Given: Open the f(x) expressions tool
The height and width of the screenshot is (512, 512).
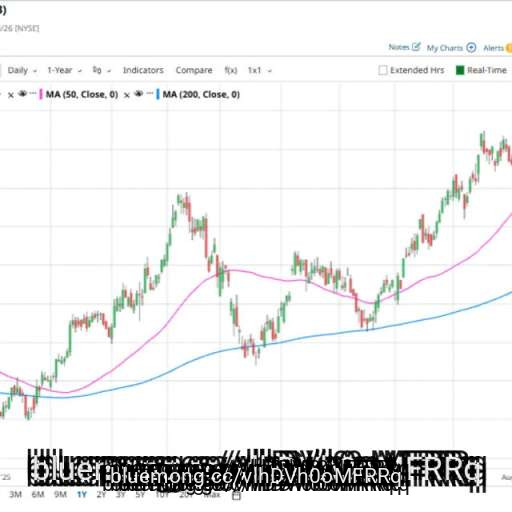Looking at the screenshot, I should tap(231, 70).
